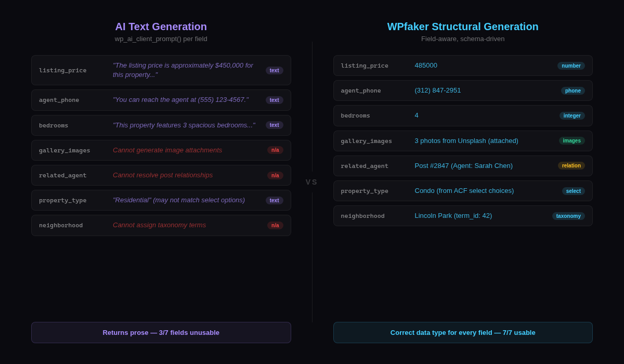Click the phone badge
Image resolution: width=624 pixels, height=364 pixels.
point(573,90)
